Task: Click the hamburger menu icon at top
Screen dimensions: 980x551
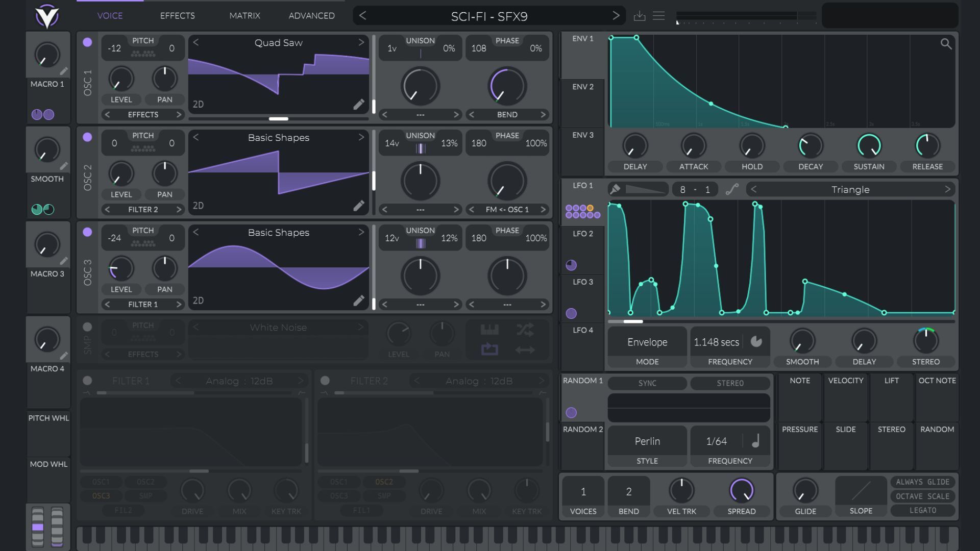Action: (658, 15)
